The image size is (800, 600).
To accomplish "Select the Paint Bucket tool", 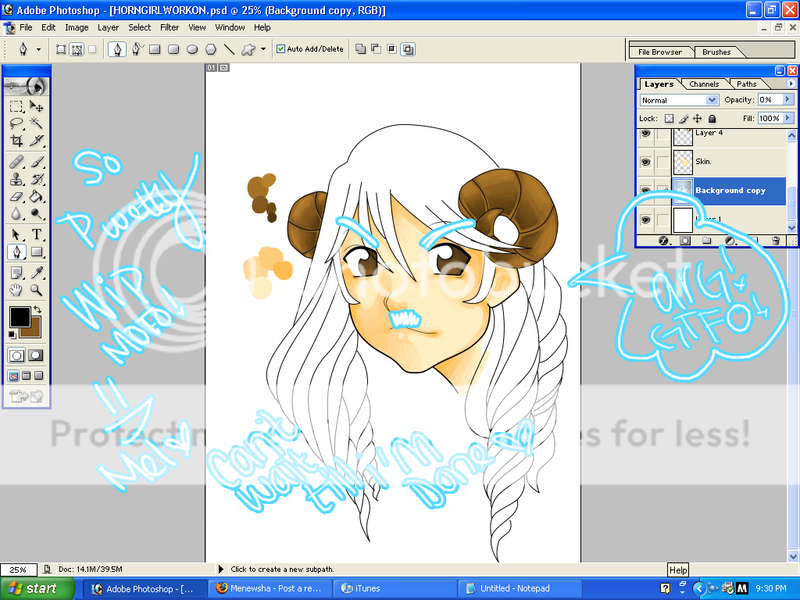I will click(37, 196).
